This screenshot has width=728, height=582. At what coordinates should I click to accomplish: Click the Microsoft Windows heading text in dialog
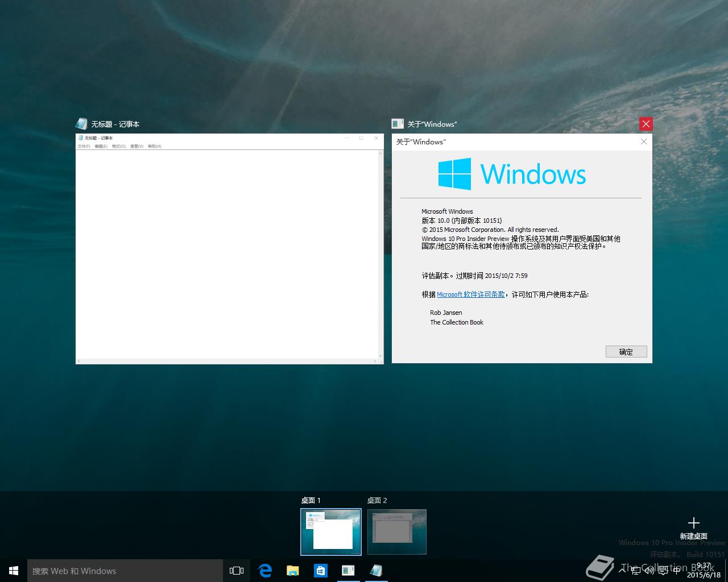(x=447, y=211)
